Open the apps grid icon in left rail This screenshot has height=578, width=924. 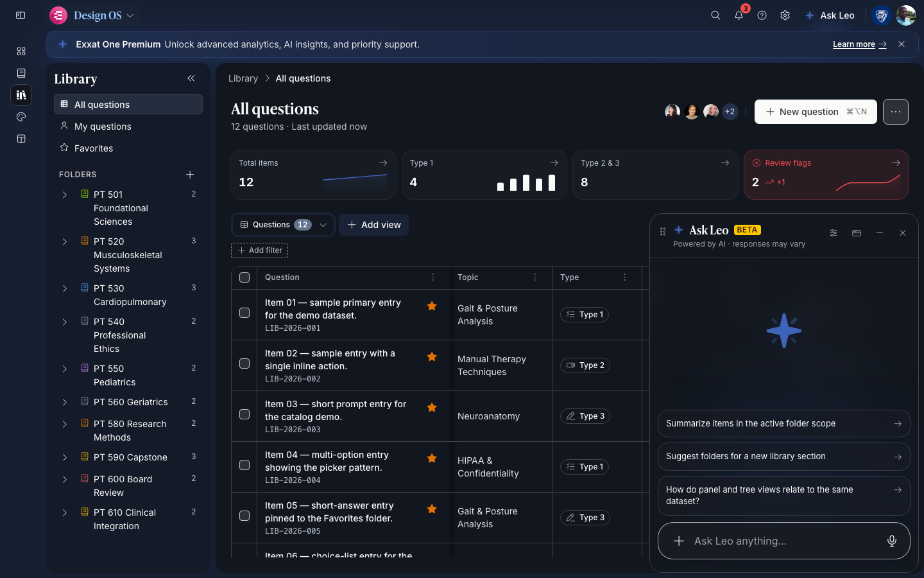[x=21, y=51]
